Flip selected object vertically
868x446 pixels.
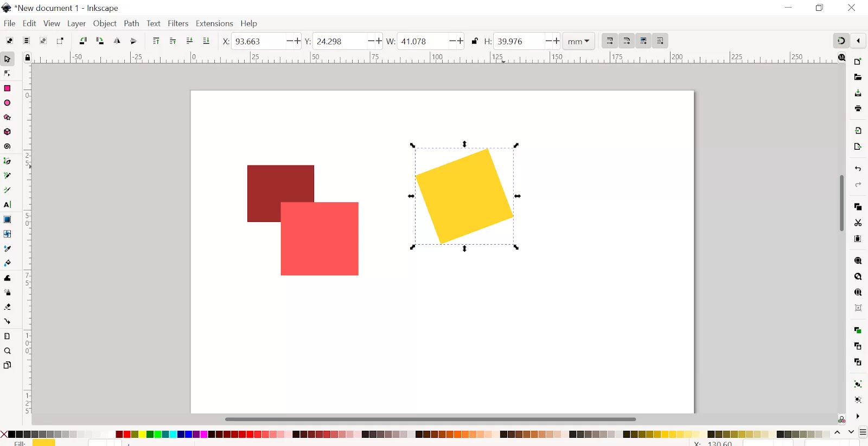click(x=133, y=41)
